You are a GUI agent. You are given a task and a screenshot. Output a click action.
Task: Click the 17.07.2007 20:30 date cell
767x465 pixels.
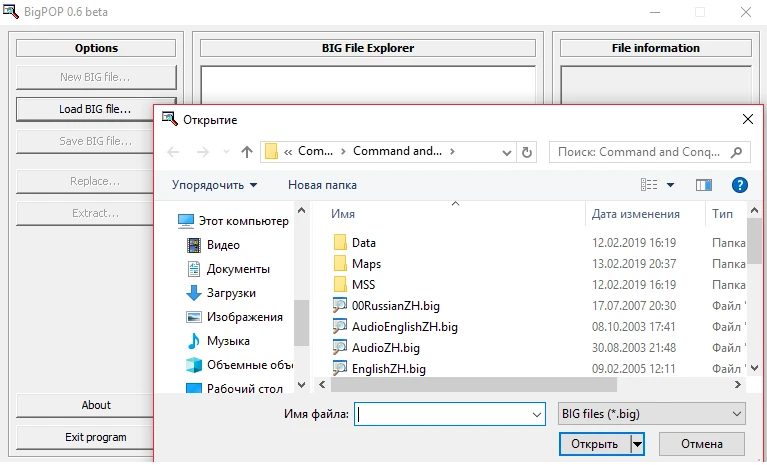pos(634,306)
